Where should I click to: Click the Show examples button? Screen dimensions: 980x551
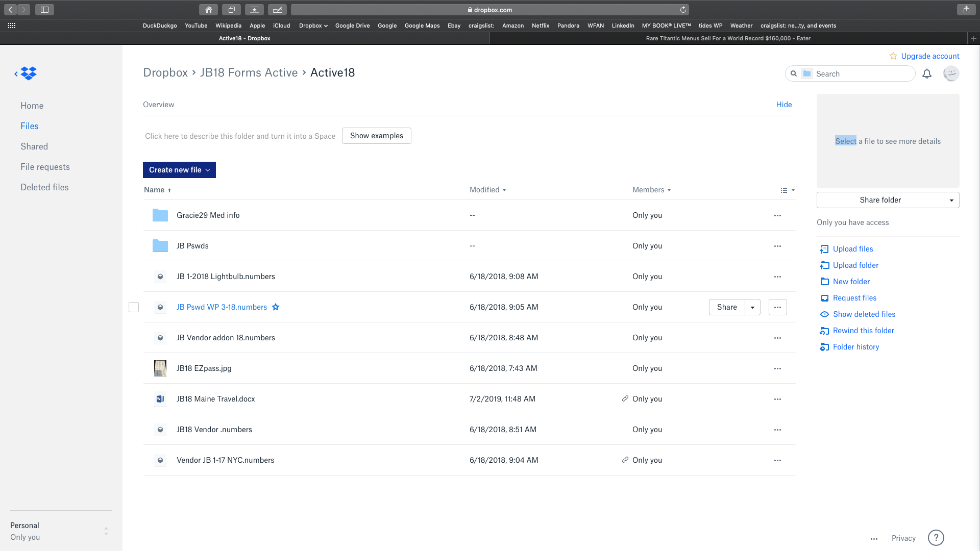pyautogui.click(x=376, y=136)
